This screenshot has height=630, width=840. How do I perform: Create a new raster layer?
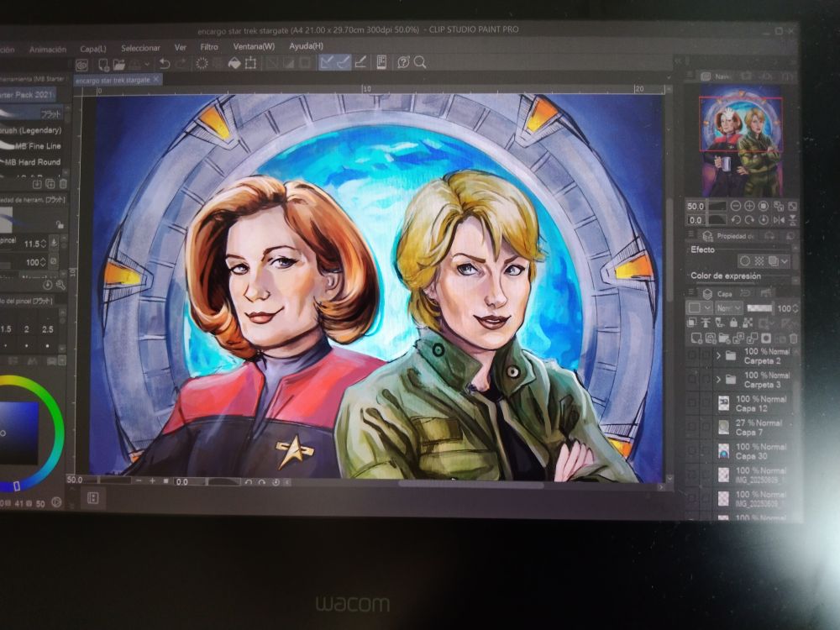tap(696, 338)
